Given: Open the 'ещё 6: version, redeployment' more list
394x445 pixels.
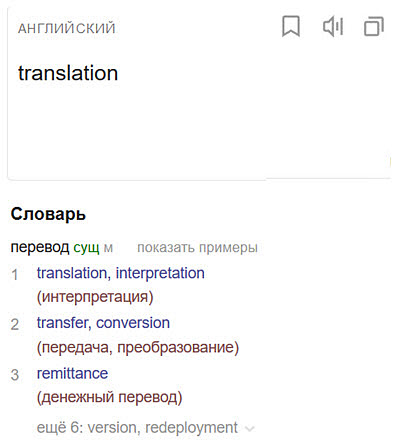Looking at the screenshot, I should click(137, 428).
